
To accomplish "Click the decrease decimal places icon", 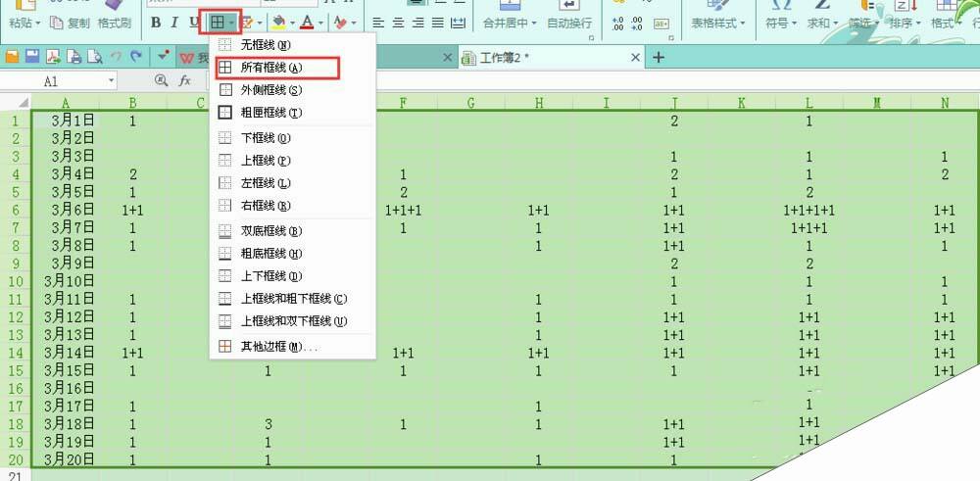I will pyautogui.click(x=637, y=24).
